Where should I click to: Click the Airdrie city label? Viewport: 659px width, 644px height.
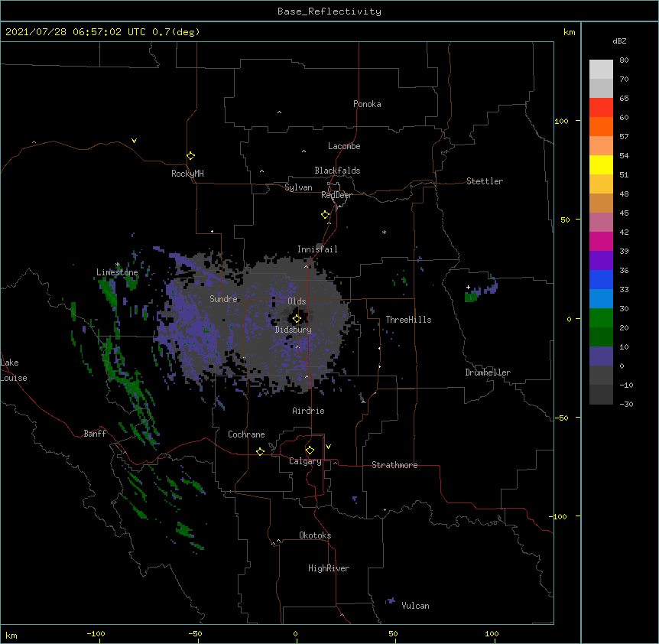309,411
